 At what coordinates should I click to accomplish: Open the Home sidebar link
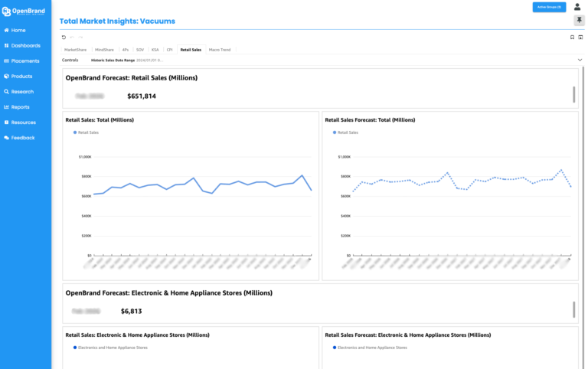[x=18, y=30]
